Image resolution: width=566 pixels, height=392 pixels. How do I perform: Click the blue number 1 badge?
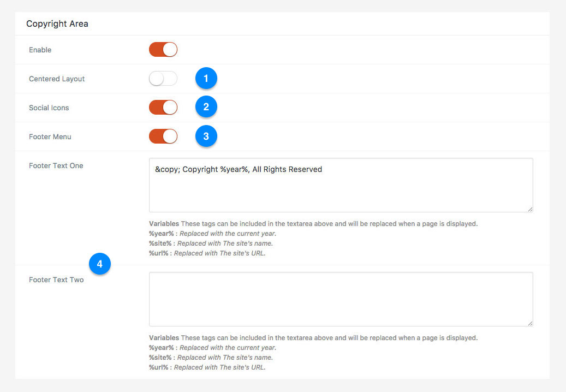[x=206, y=78]
